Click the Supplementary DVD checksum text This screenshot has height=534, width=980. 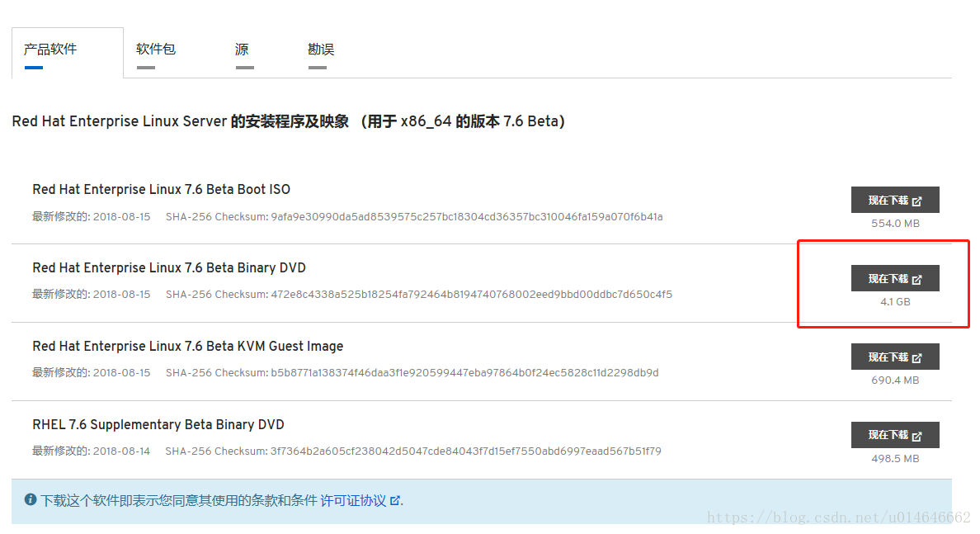413,451
